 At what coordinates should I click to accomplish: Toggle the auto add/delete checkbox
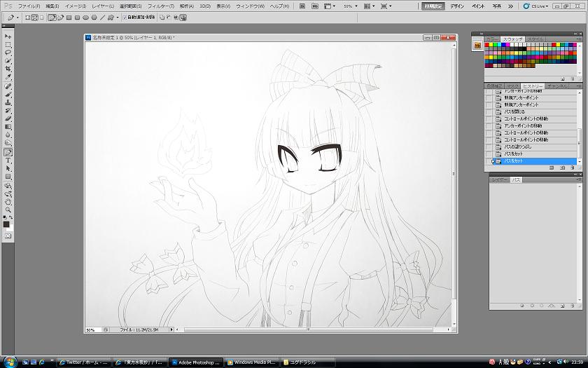(x=125, y=18)
